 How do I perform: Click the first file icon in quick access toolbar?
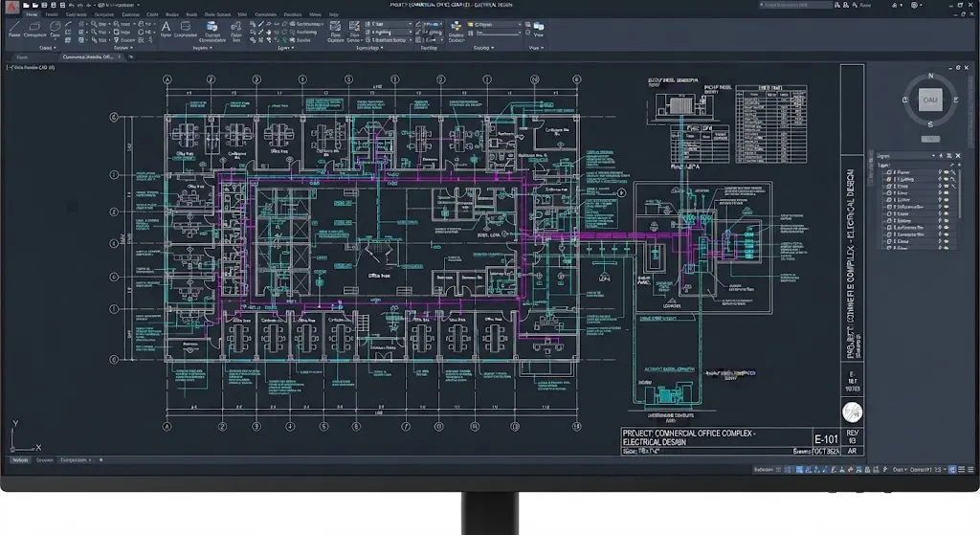(x=26, y=5)
